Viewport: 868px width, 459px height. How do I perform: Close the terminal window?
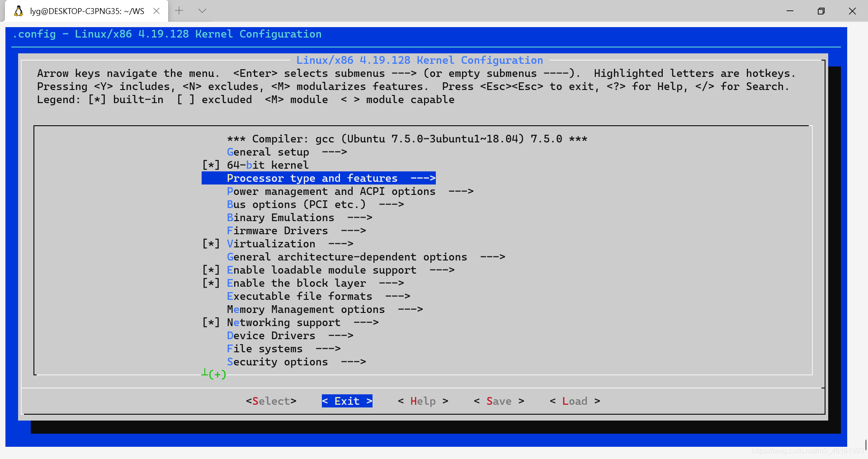pos(852,11)
